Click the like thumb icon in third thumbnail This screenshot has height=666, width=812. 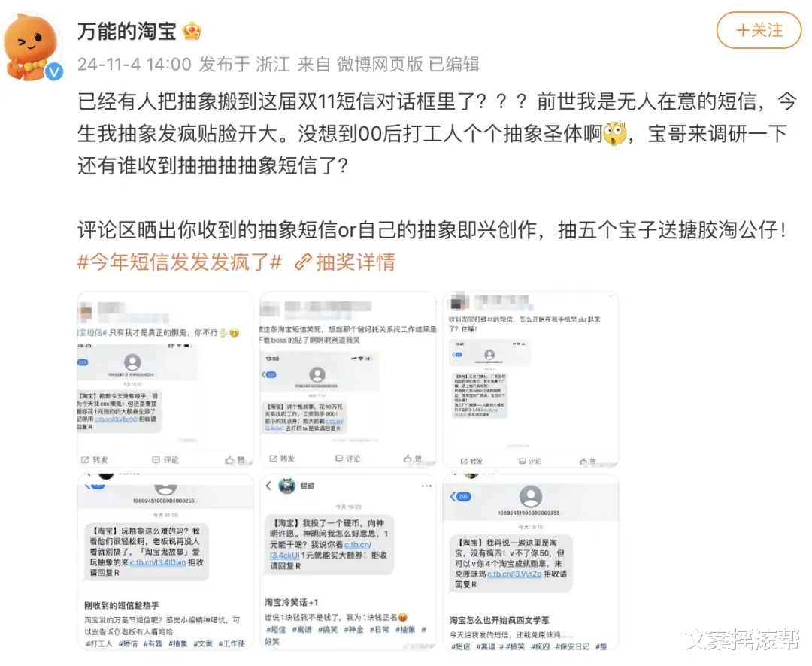[x=583, y=460]
